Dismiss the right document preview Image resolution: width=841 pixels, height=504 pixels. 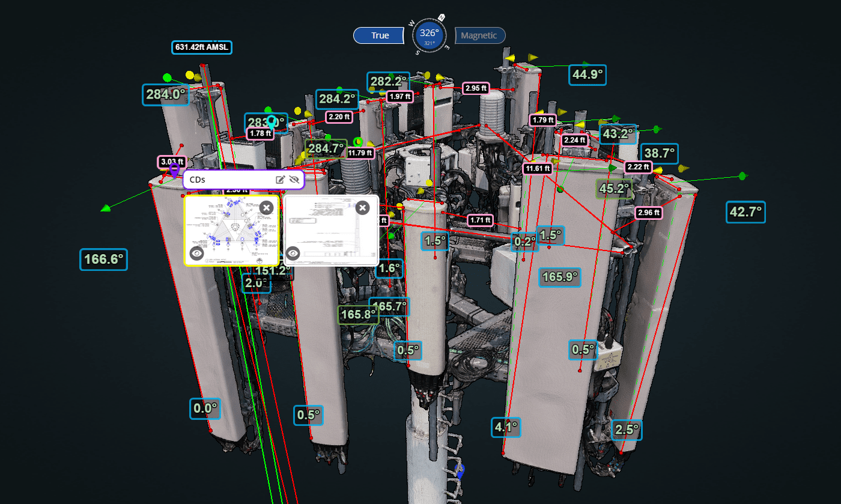pos(363,207)
